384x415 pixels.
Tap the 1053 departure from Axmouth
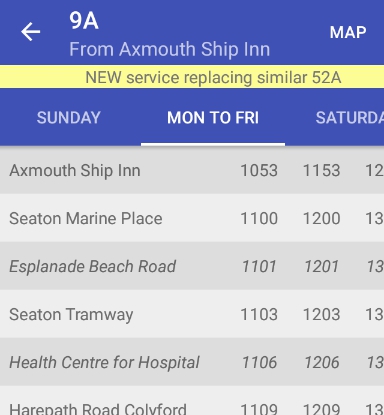tap(259, 170)
